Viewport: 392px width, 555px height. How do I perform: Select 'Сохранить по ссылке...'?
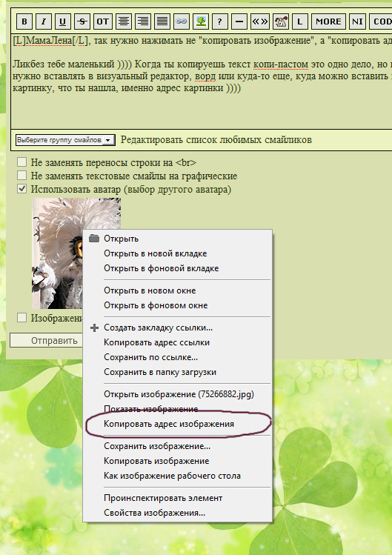(178, 357)
